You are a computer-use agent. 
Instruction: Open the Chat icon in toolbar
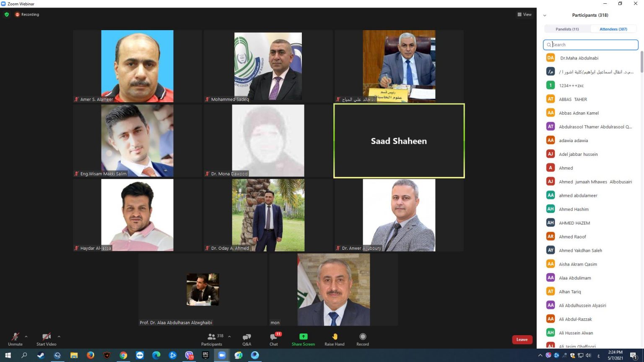[274, 337]
